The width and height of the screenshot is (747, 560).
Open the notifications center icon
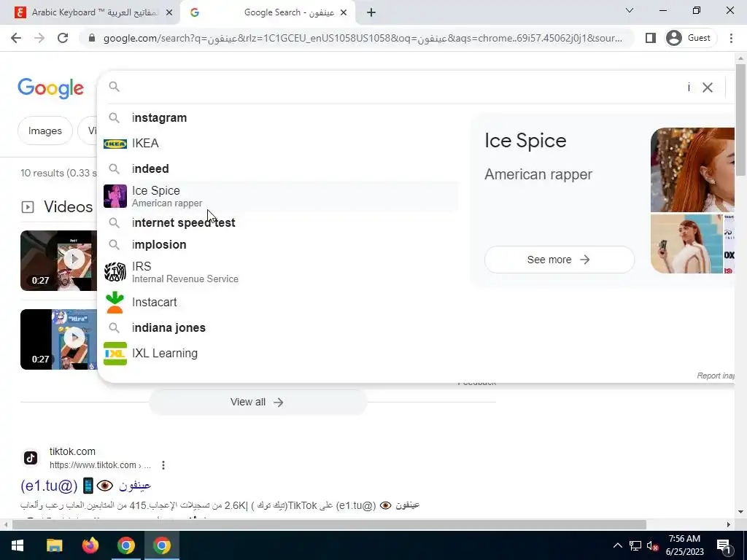(724, 545)
